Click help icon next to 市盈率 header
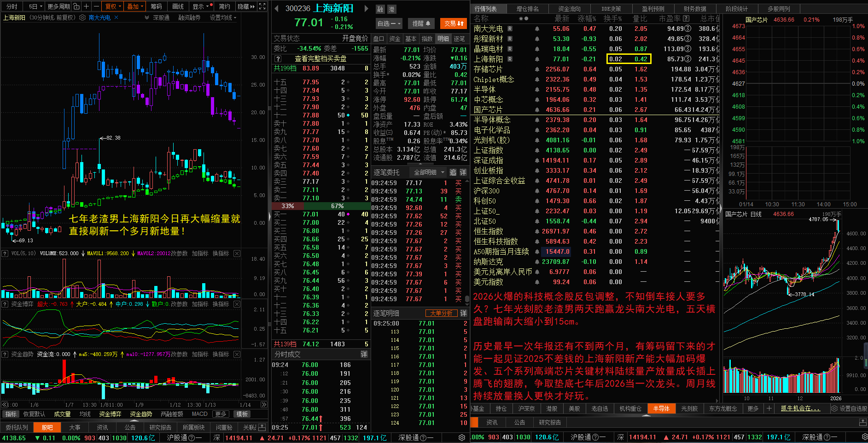The height and width of the screenshot is (443, 868). coord(686,18)
